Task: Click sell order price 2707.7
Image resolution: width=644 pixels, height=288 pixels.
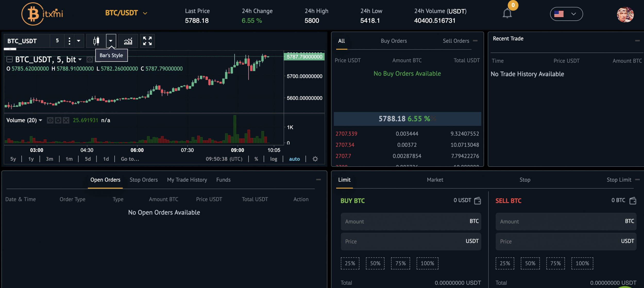Action: tap(343, 156)
